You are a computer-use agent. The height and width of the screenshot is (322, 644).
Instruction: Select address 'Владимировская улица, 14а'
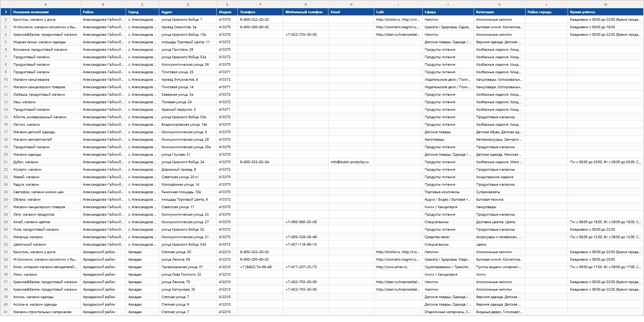[x=188, y=125]
